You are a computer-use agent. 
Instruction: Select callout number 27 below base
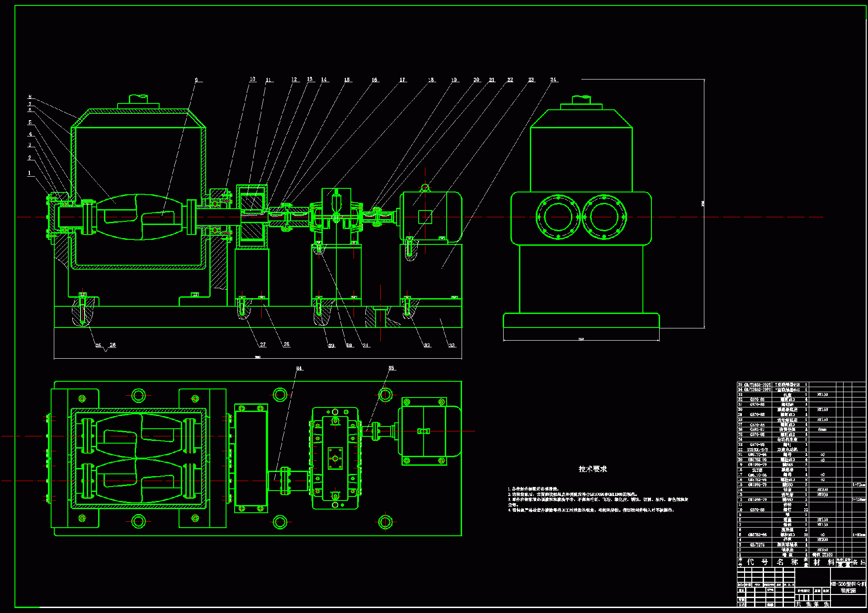click(x=263, y=345)
